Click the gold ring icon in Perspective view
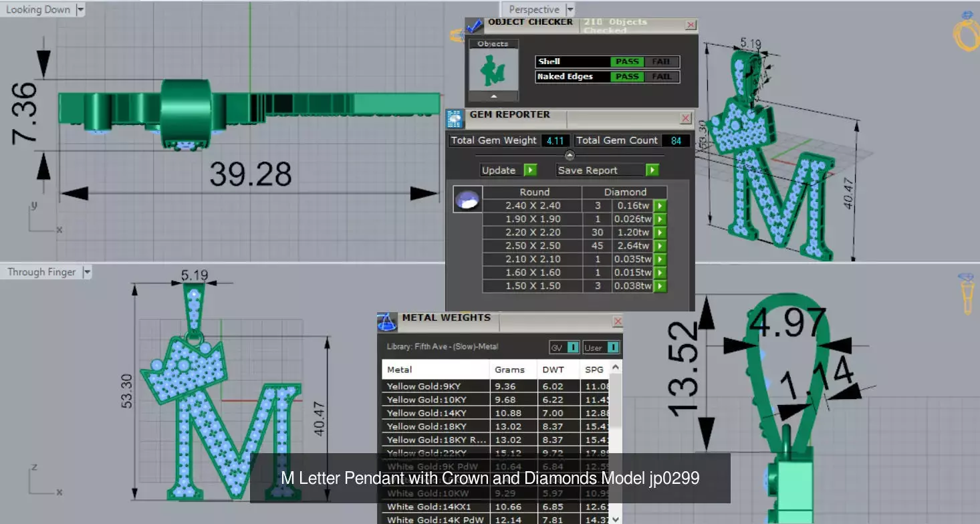 coord(966,31)
